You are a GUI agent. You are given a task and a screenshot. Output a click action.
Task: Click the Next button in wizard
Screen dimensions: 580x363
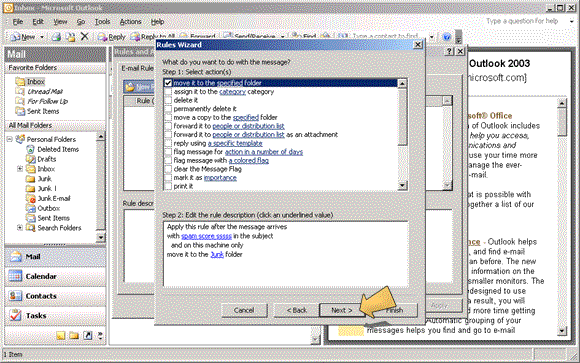(x=341, y=310)
